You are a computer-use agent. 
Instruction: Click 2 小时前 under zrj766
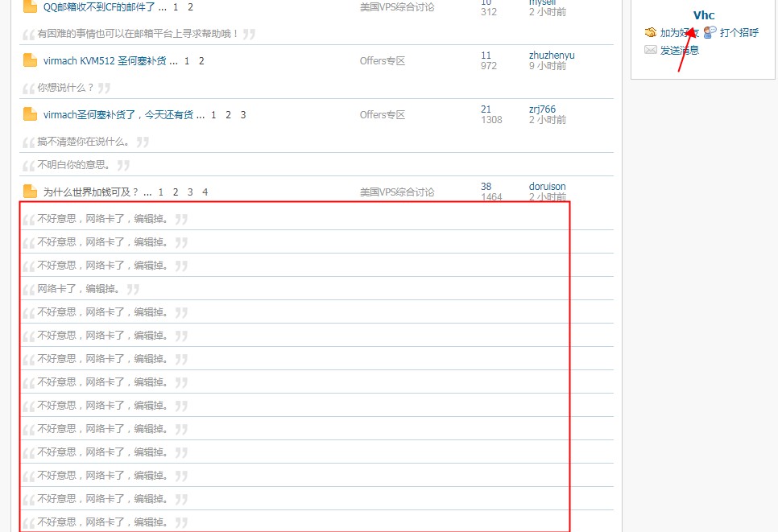click(x=548, y=120)
